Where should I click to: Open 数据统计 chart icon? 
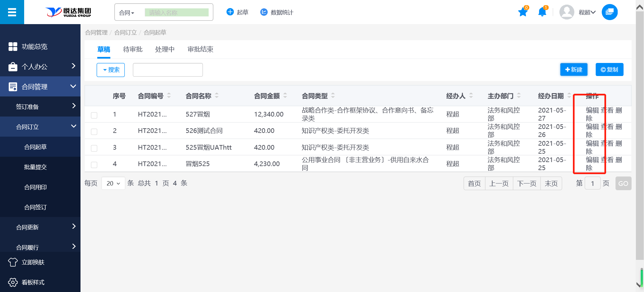click(x=264, y=12)
